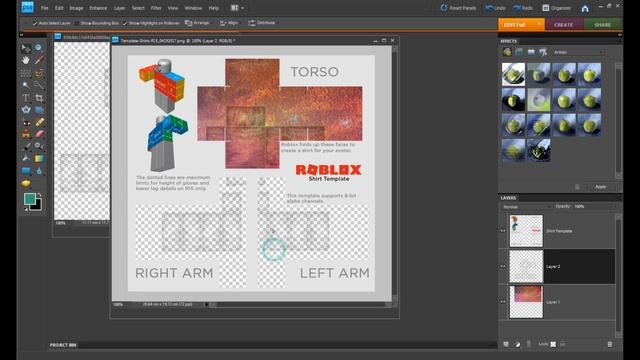This screenshot has height=360, width=640.
Task: Show Filters in the Effects panel
Action: (507, 52)
